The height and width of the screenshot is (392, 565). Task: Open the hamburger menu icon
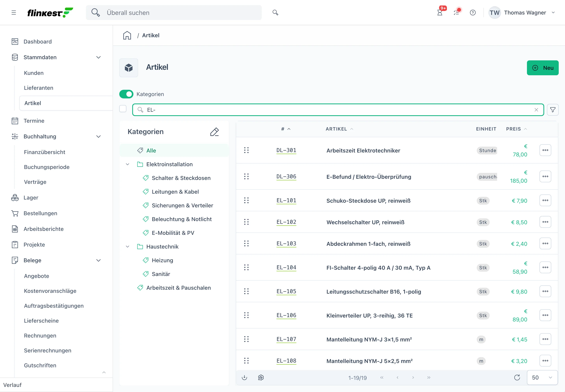point(14,13)
